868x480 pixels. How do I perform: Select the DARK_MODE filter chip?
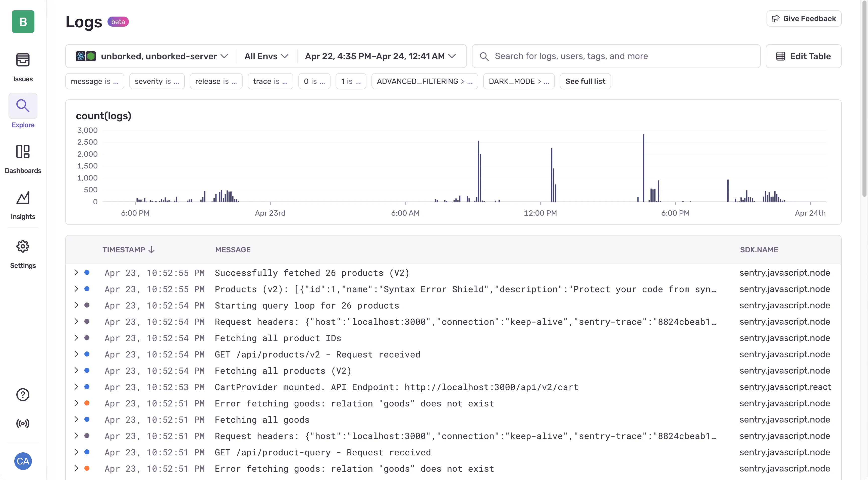coord(518,81)
